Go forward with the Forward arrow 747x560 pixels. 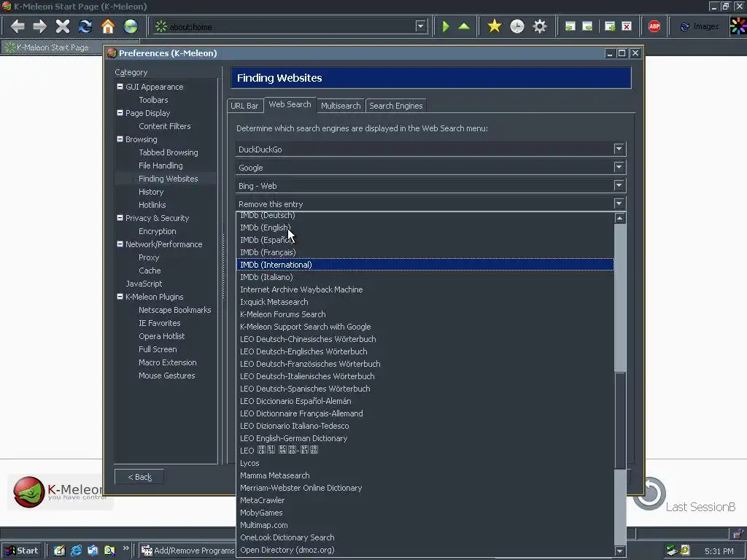(x=40, y=26)
